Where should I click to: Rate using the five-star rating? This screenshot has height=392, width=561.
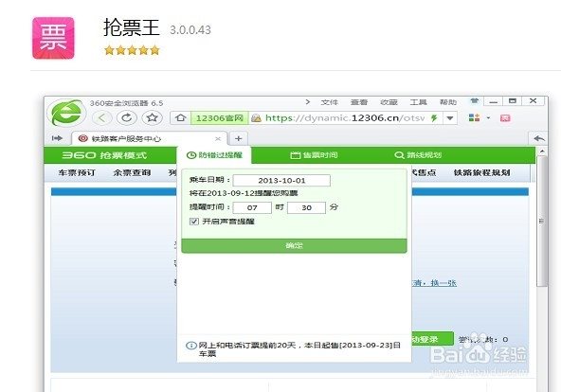pyautogui.click(x=132, y=50)
